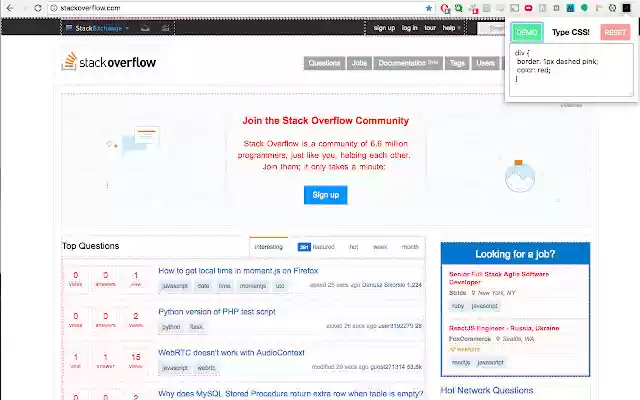Click the 'Looking for a job?' header
The height and width of the screenshot is (400, 640).
tap(515, 254)
